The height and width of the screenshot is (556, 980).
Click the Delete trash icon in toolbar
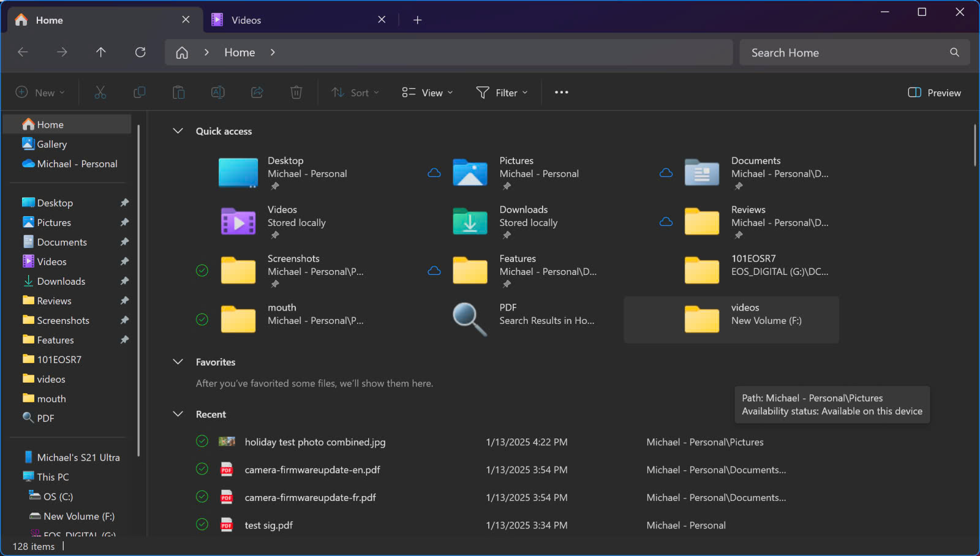(x=296, y=92)
